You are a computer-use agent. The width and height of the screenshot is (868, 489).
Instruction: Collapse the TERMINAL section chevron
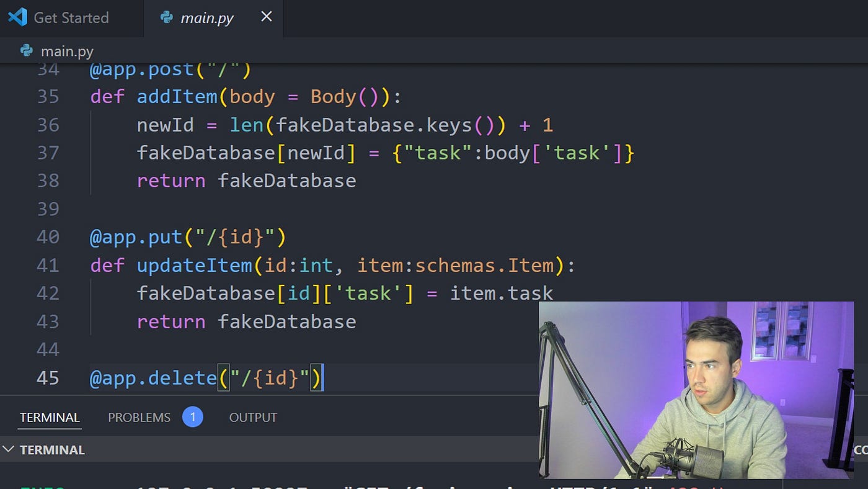[9, 449]
